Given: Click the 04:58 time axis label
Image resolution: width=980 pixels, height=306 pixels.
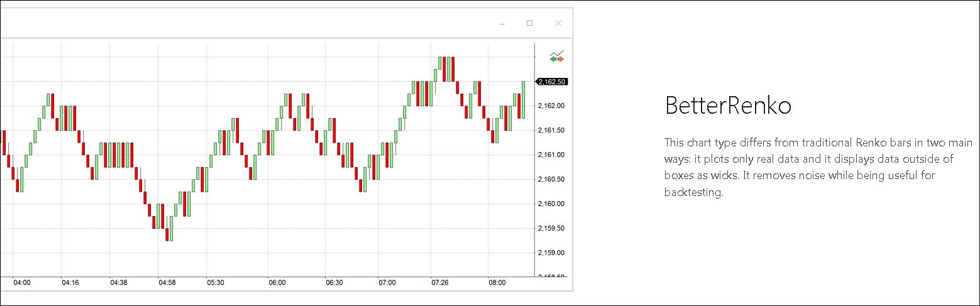Looking at the screenshot, I should [x=167, y=283].
